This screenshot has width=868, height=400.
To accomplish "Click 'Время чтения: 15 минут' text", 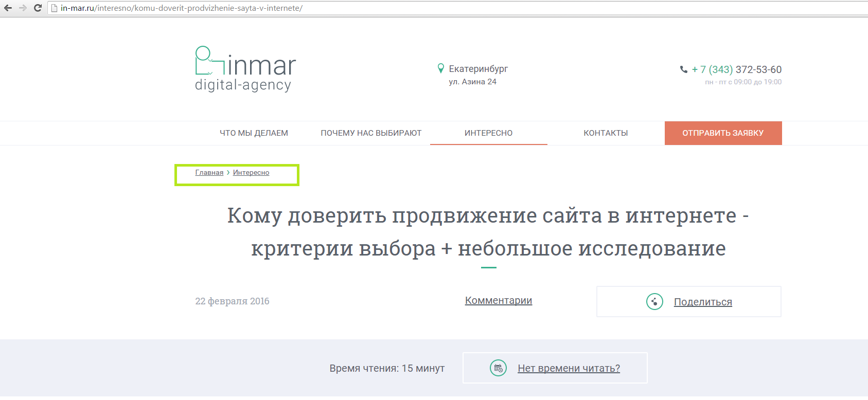I will (x=387, y=368).
